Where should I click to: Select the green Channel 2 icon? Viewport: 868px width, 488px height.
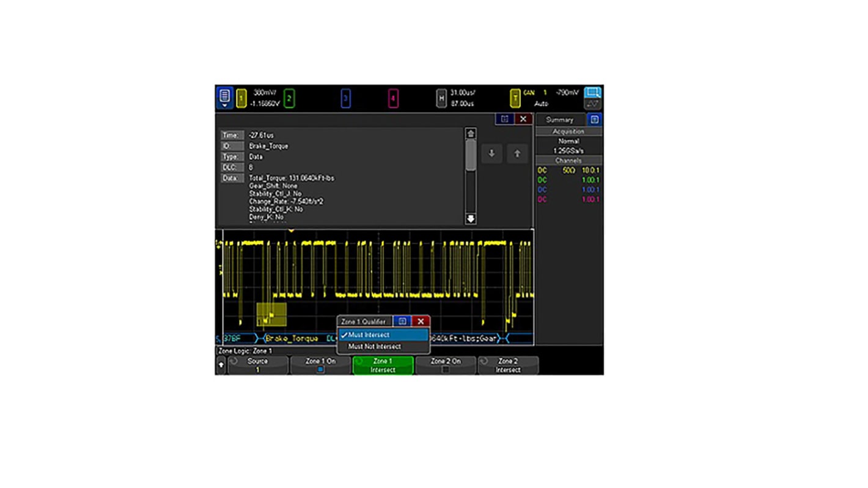click(289, 98)
